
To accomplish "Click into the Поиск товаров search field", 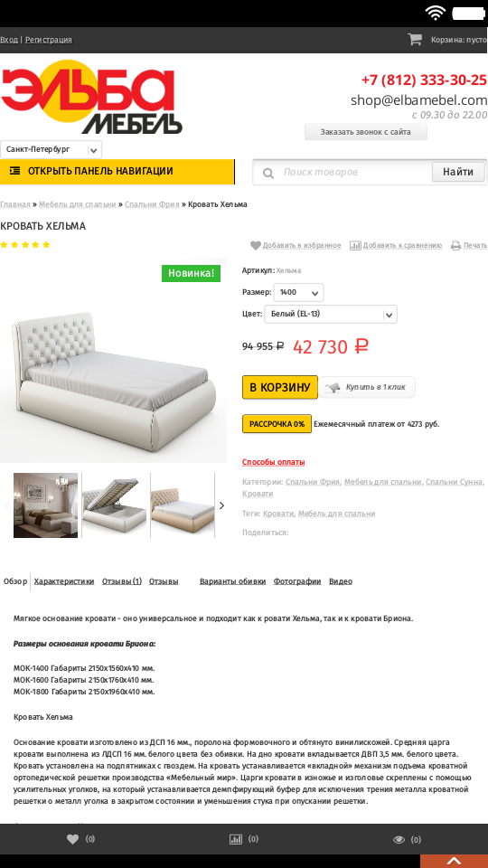I will click(x=354, y=172).
